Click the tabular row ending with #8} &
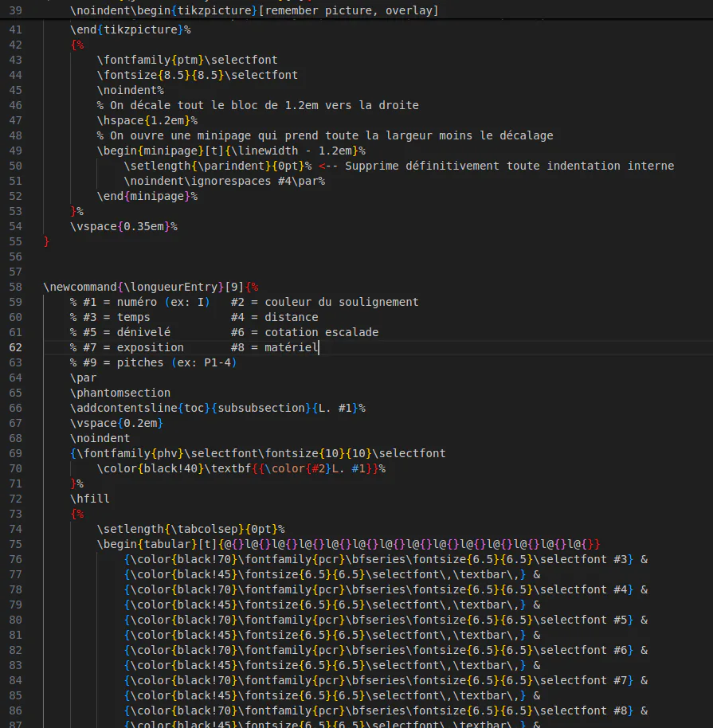The image size is (713, 728). click(x=386, y=710)
